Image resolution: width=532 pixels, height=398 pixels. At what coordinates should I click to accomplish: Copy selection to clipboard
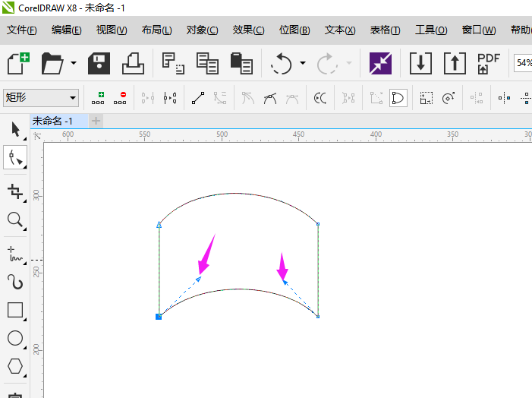coord(207,63)
